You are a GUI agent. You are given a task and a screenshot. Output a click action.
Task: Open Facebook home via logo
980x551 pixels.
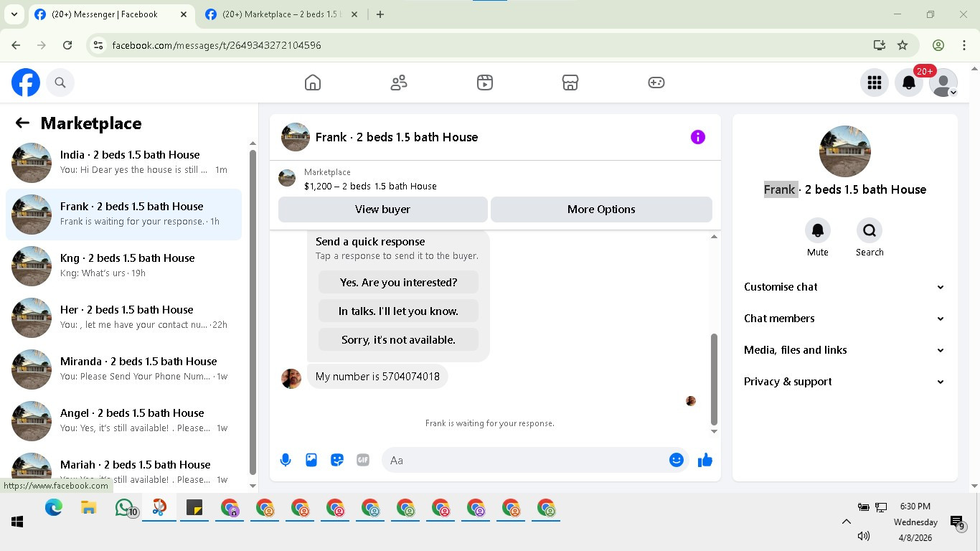point(26,83)
